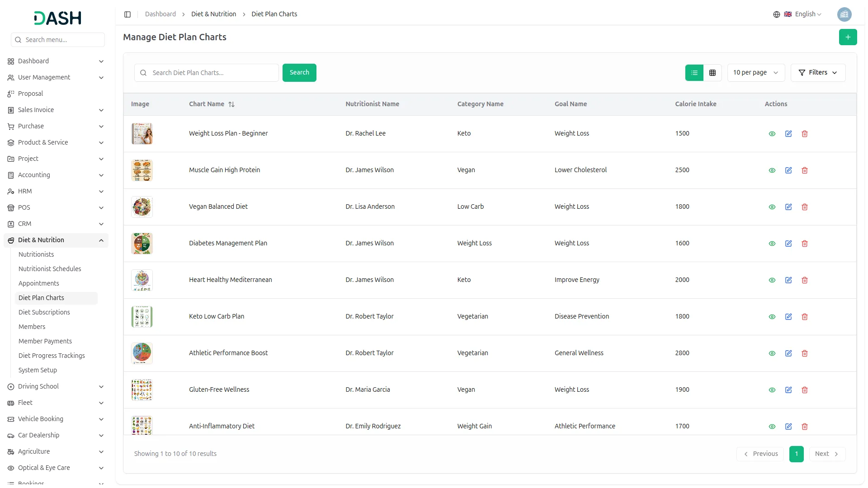Go to Diet Progress Trackings
The height and width of the screenshot is (488, 868).
52,356
